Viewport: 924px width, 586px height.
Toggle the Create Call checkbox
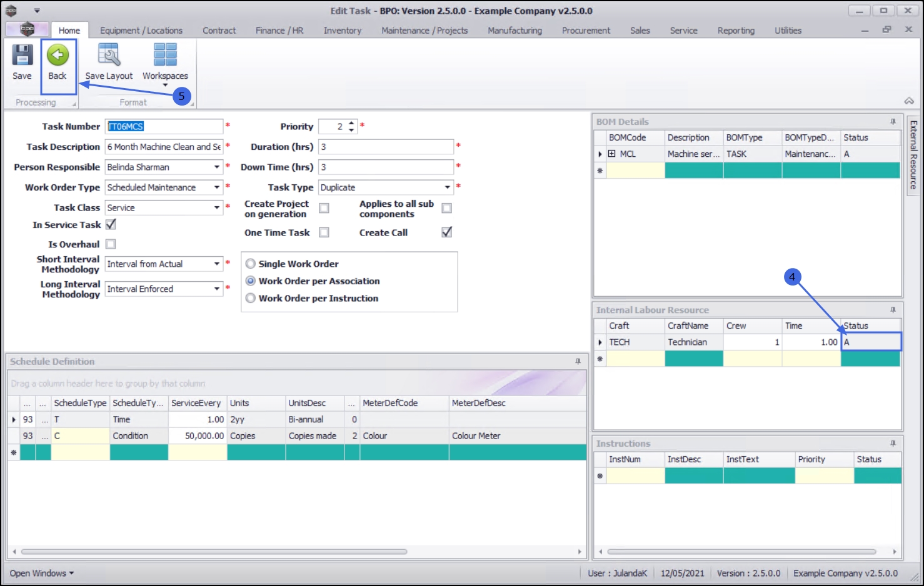pos(446,232)
